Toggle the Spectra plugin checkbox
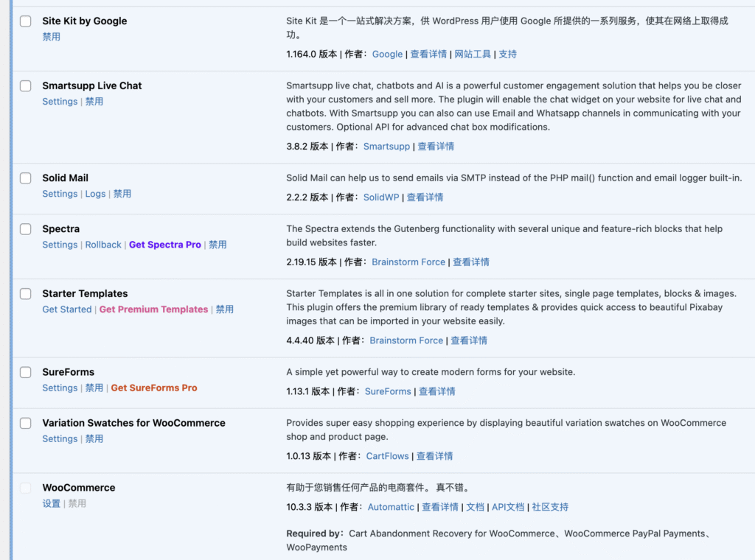 [x=26, y=229]
